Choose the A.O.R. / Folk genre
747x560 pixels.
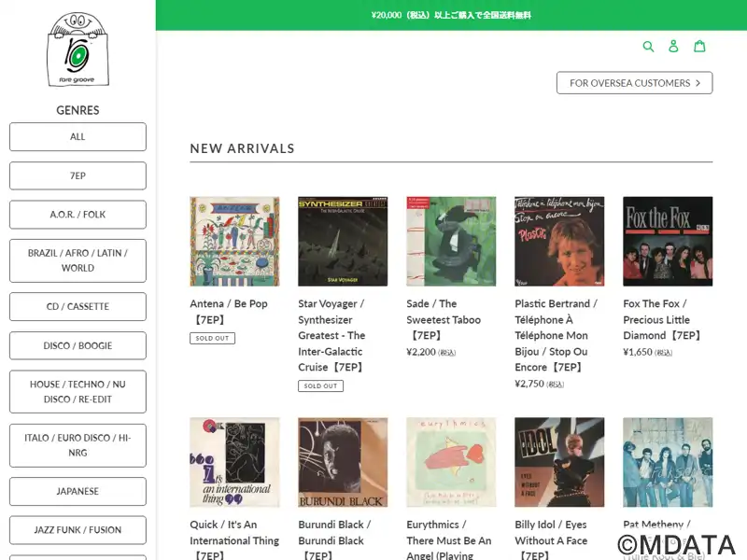(78, 215)
